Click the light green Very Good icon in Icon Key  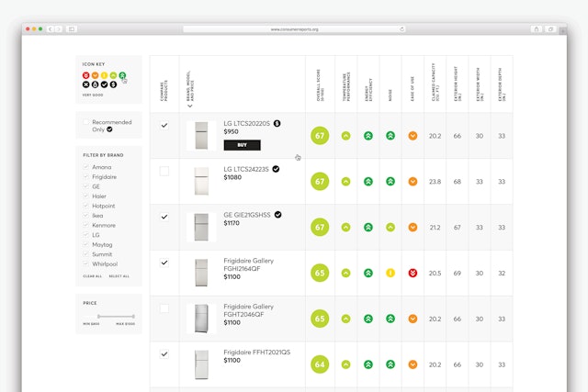coord(113,75)
